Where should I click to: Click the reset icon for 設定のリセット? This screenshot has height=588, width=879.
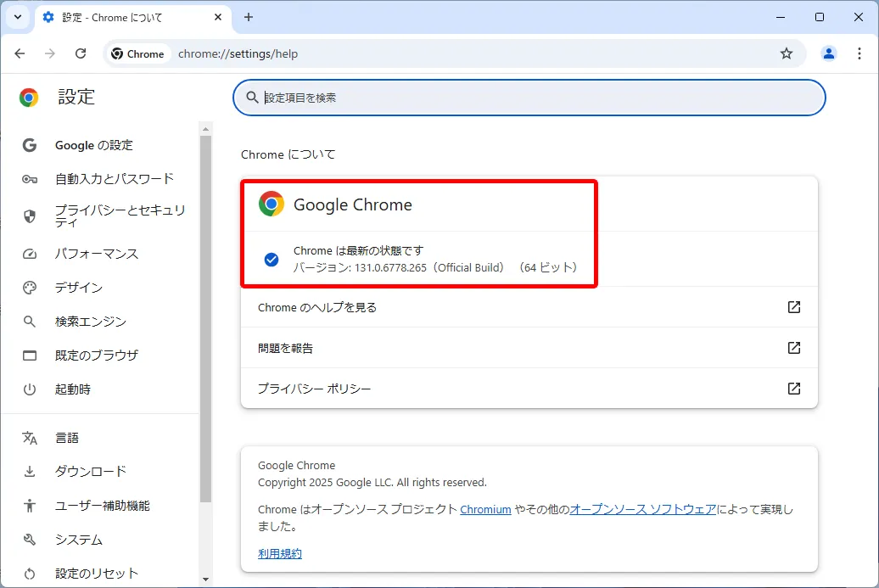pos(30,574)
